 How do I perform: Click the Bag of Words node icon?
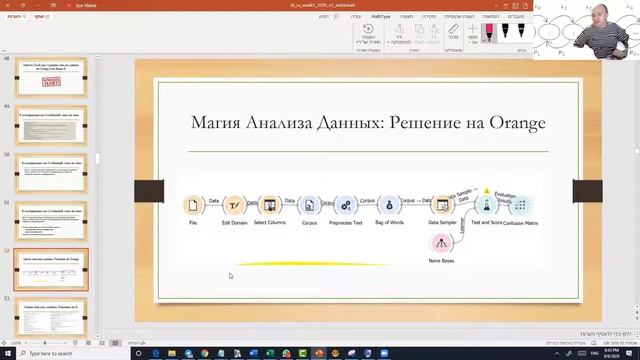click(x=389, y=205)
